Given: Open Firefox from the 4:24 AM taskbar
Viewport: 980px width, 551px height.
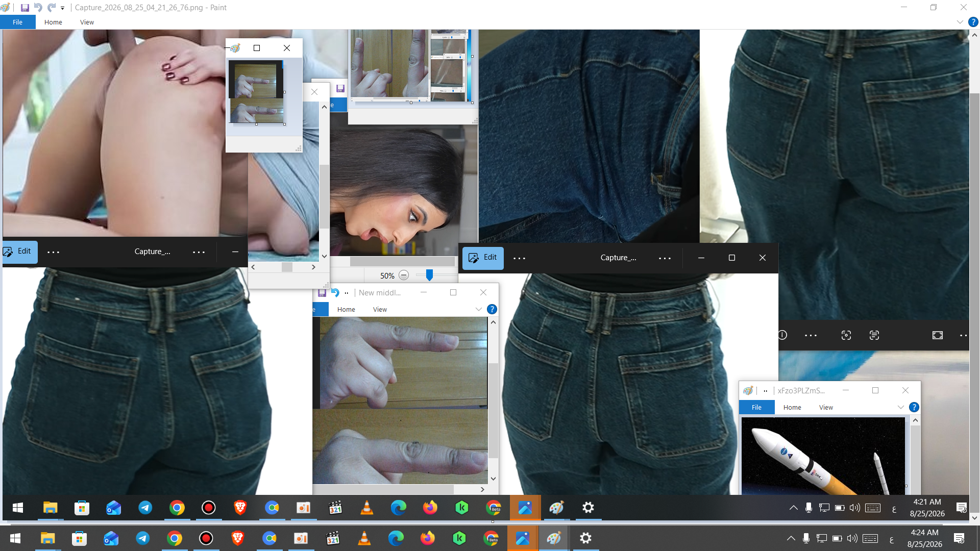Looking at the screenshot, I should tap(428, 538).
